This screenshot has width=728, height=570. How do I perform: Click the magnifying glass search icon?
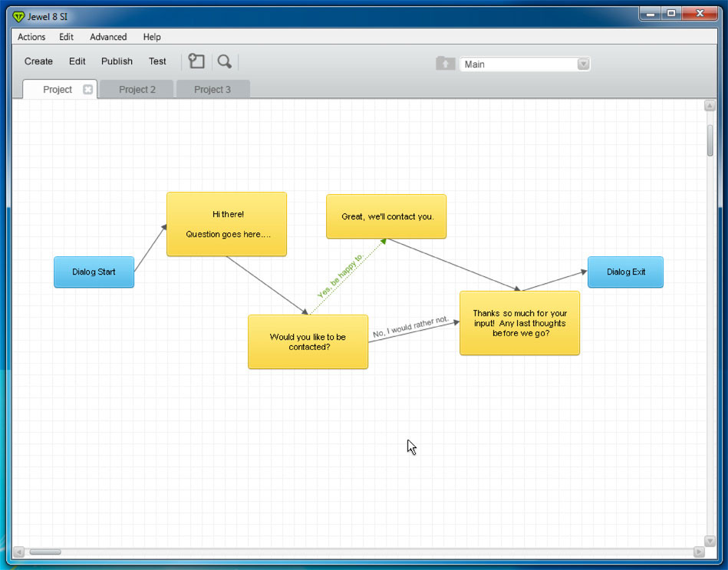click(x=224, y=61)
